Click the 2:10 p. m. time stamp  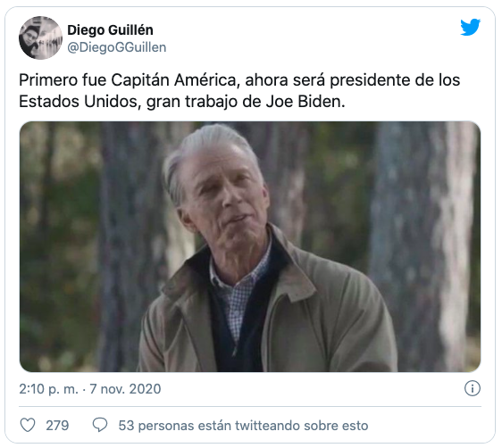pyautogui.click(x=48, y=389)
